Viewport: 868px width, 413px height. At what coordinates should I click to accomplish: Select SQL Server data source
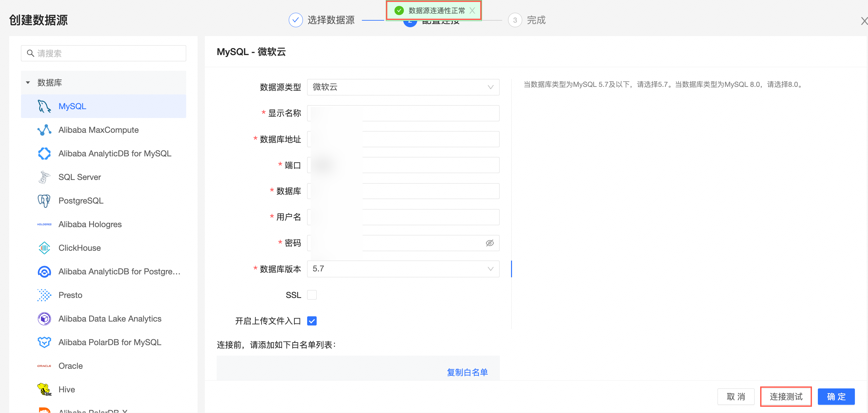[x=103, y=177]
